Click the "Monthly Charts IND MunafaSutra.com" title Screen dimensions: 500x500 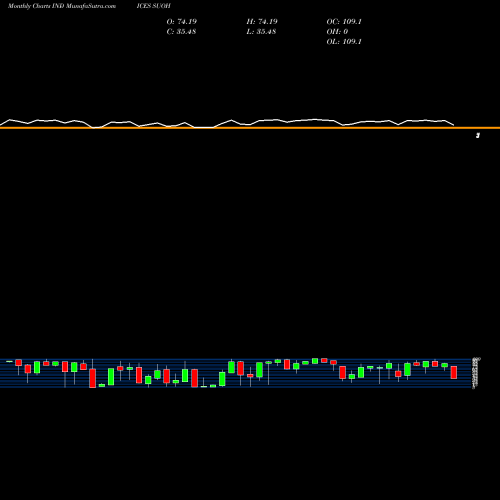tap(62, 6)
